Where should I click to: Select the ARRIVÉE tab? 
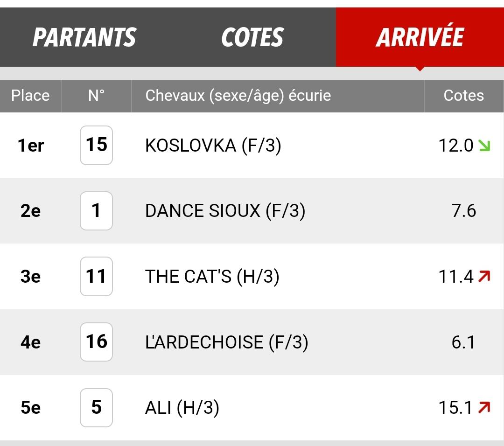click(x=420, y=37)
